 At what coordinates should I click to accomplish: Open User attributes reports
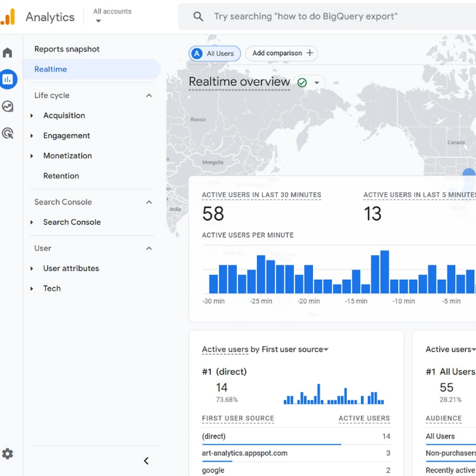tap(71, 268)
